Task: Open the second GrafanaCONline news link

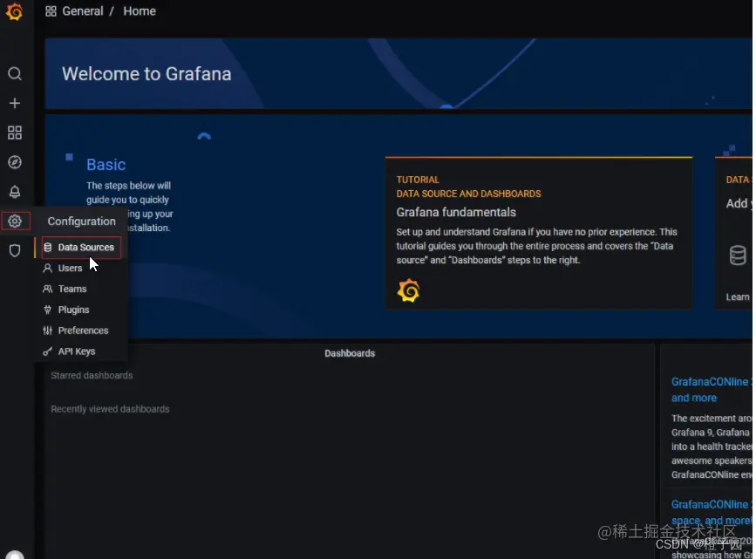Action: point(711,512)
